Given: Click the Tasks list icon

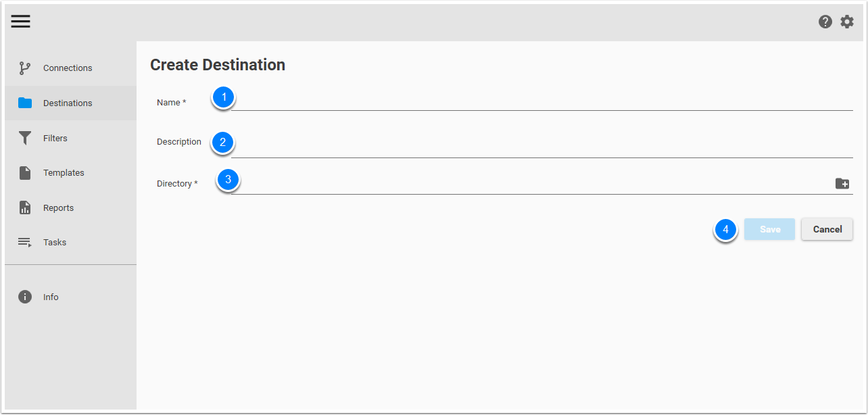Looking at the screenshot, I should (x=25, y=242).
